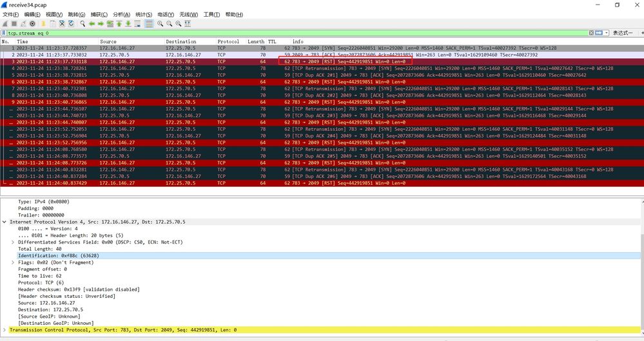Click the normal size zoom icon
Screen dimensions: 644x341
click(179, 24)
